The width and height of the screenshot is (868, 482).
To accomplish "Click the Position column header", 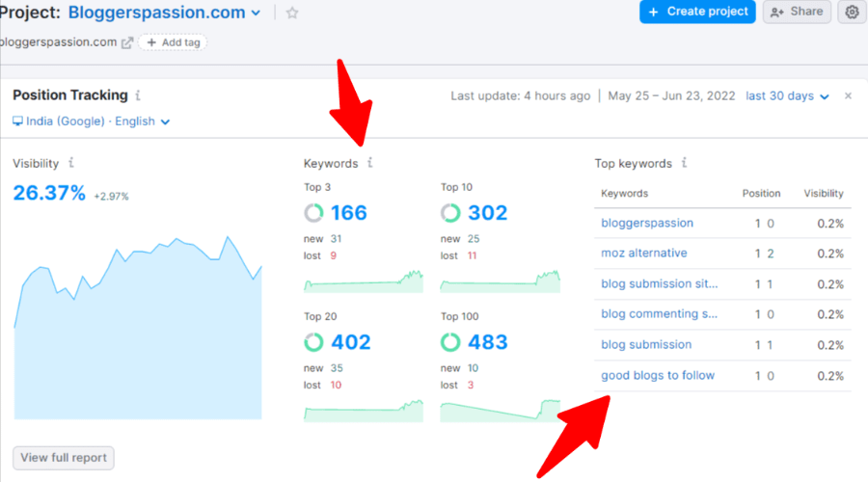I will tap(761, 193).
